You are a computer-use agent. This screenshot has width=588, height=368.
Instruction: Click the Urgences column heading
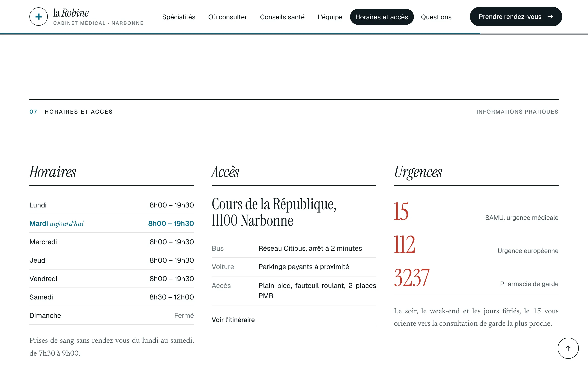coord(418,172)
